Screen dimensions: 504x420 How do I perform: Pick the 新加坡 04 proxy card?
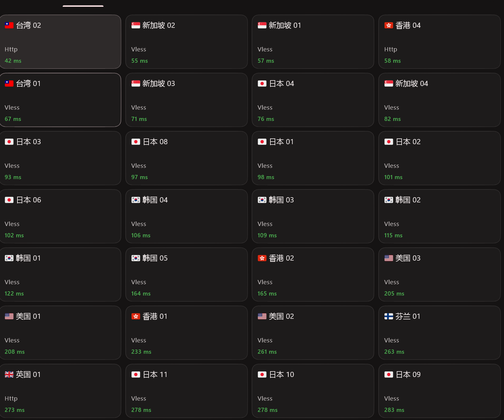coord(439,100)
